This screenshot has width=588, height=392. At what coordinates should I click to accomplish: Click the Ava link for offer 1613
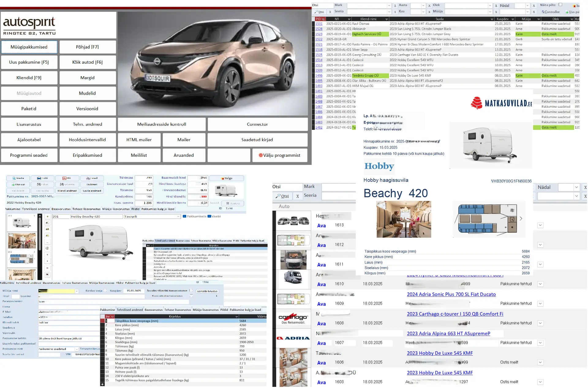321,226
